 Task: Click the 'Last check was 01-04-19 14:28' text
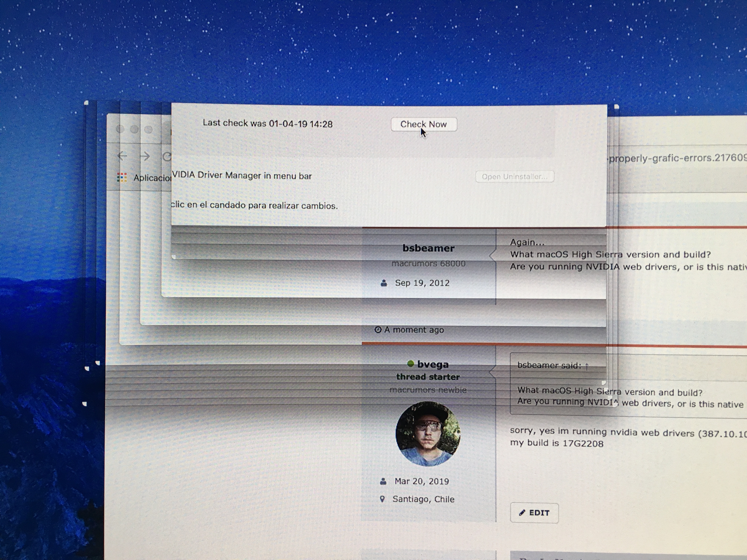click(x=268, y=124)
